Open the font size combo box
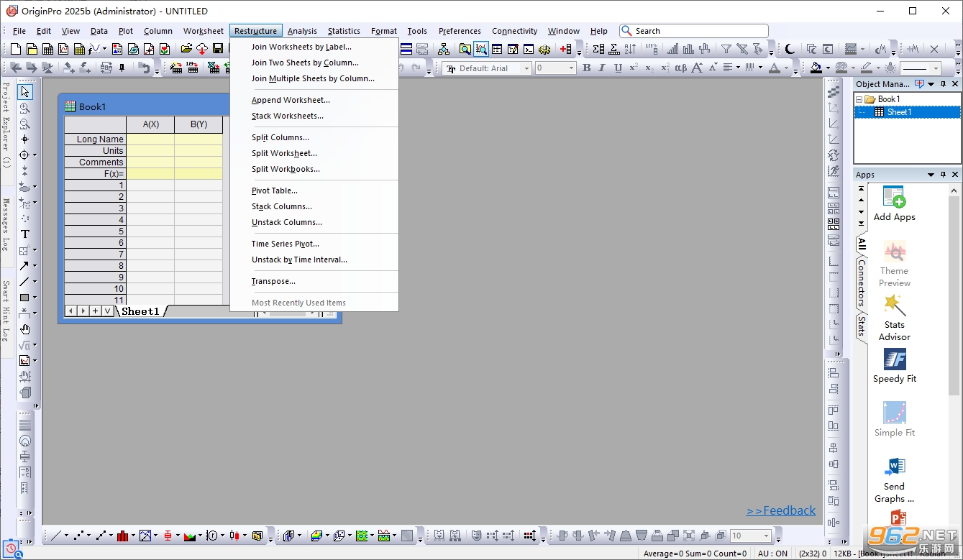Screen dimensions: 963x560 click(555, 68)
